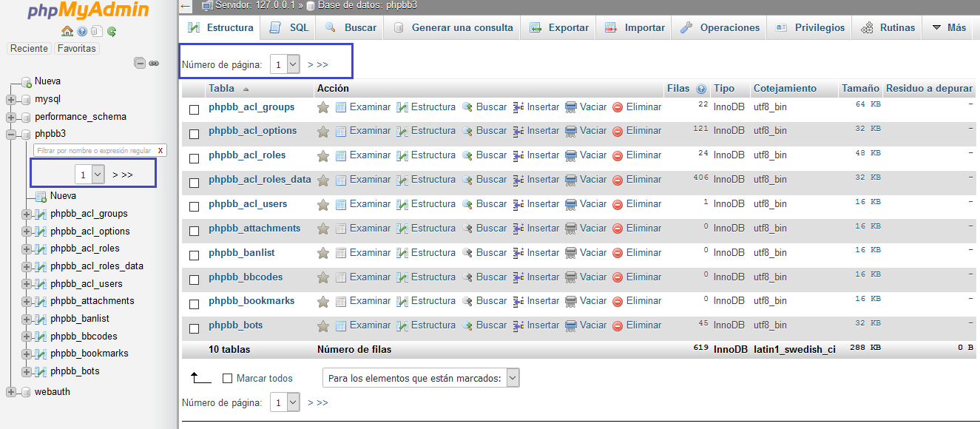
Task: Click Vaciar icon for phpbb_banlist
Action: (571, 253)
